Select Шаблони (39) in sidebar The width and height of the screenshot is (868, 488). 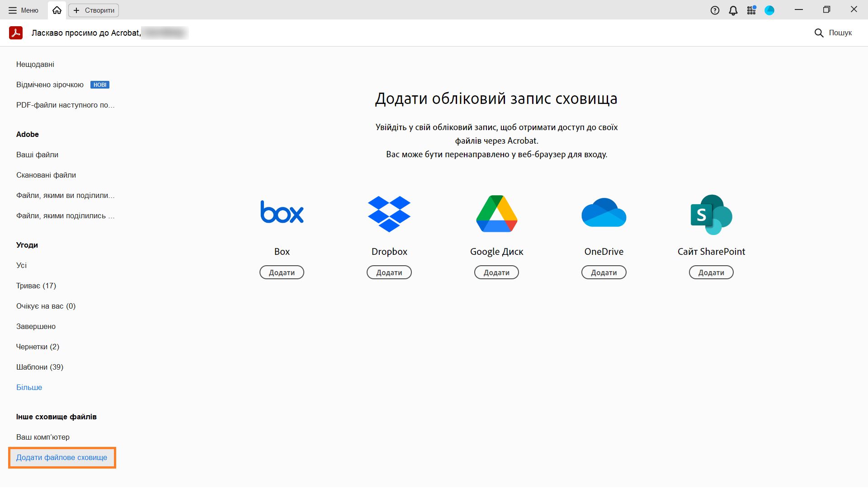[x=40, y=367]
